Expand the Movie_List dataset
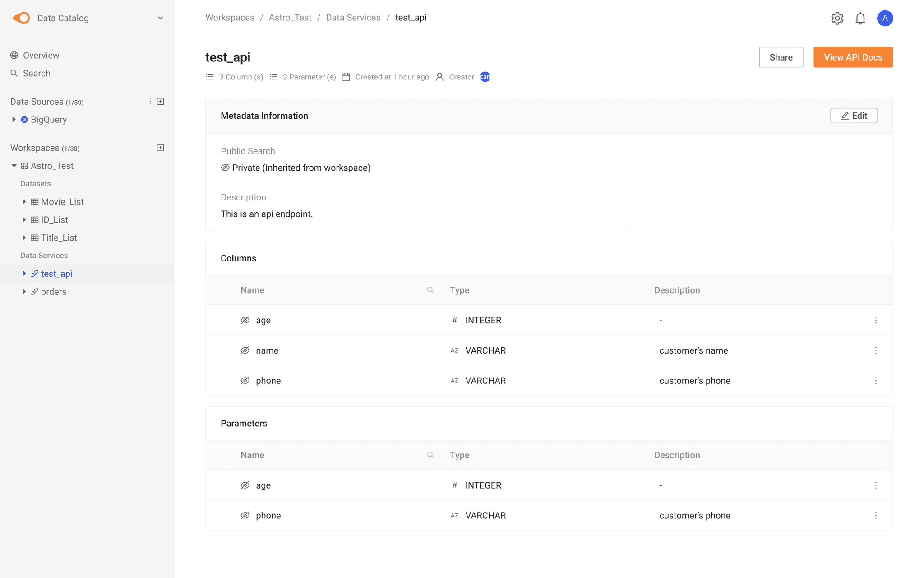Image resolution: width=924 pixels, height=578 pixels. (x=24, y=202)
